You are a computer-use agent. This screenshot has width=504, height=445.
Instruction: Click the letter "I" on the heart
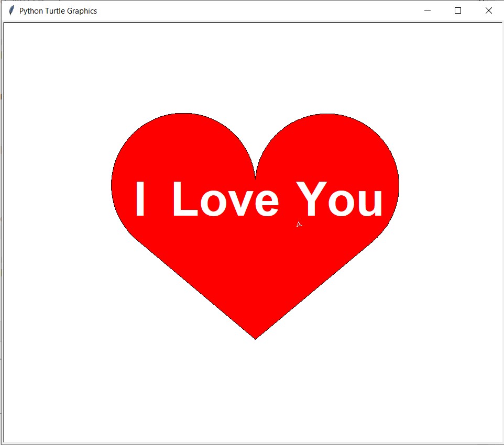(x=140, y=198)
